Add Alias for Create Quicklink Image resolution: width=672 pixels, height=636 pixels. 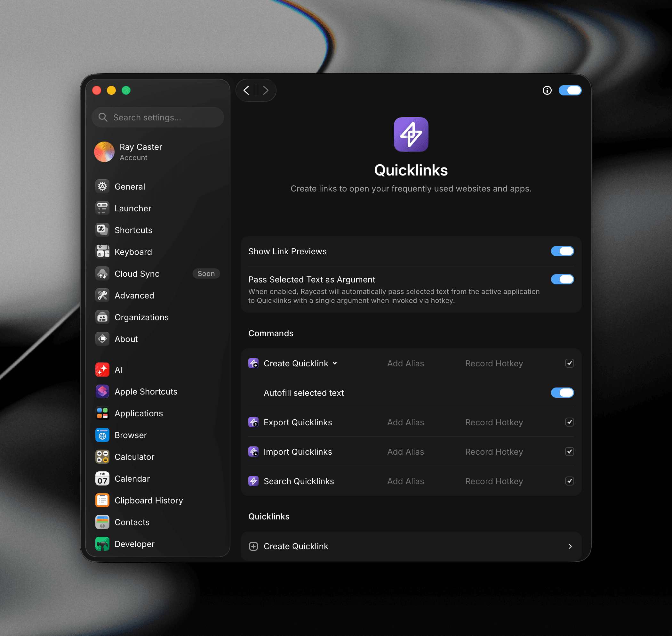click(405, 363)
